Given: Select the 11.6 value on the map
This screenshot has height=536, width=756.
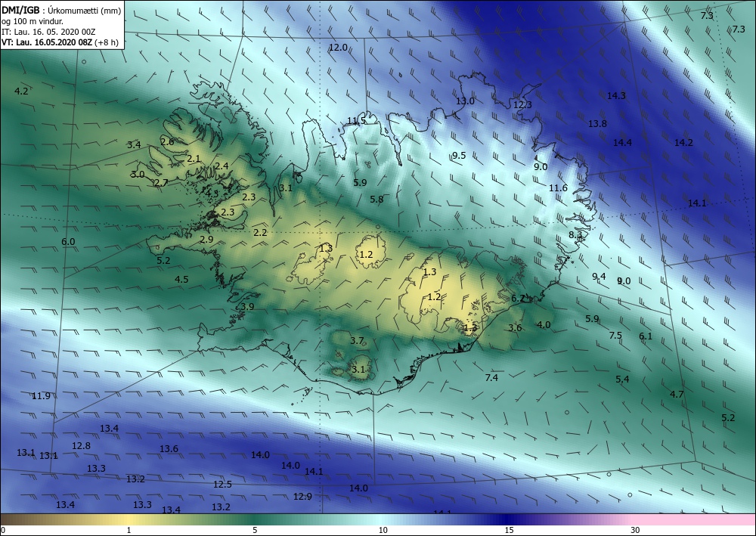Looking at the screenshot, I should tap(558, 187).
